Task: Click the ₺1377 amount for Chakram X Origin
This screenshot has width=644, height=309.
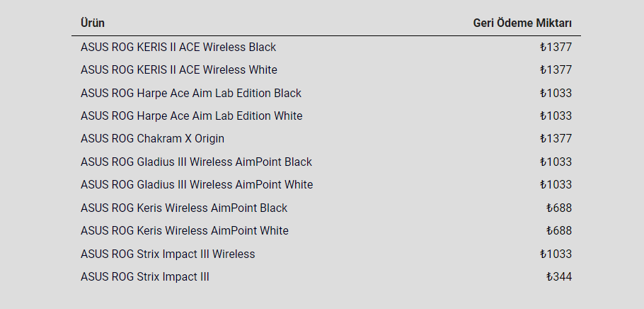Action: click(556, 139)
